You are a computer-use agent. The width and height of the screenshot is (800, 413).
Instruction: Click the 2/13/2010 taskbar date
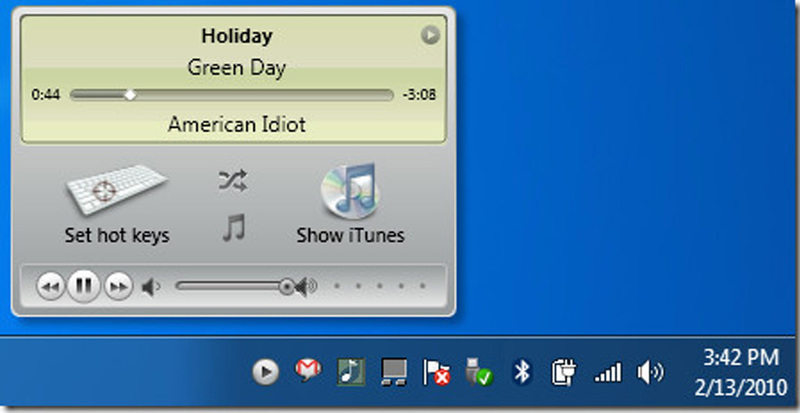click(741, 388)
